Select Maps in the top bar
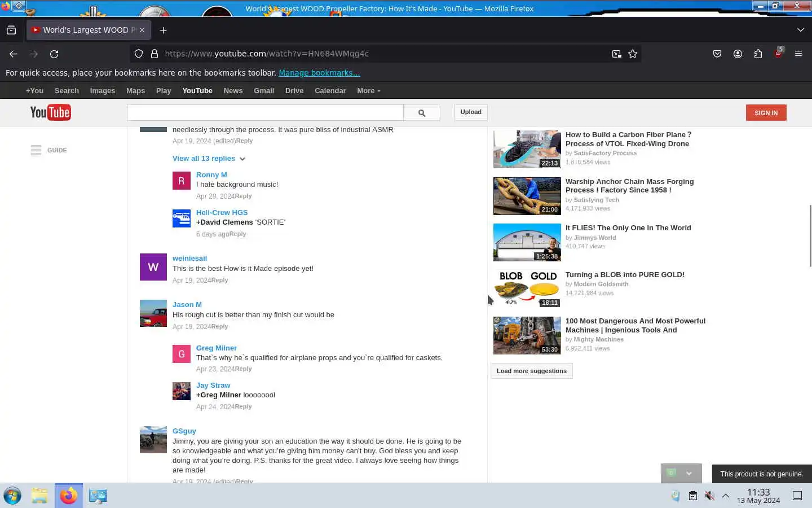 click(x=135, y=90)
